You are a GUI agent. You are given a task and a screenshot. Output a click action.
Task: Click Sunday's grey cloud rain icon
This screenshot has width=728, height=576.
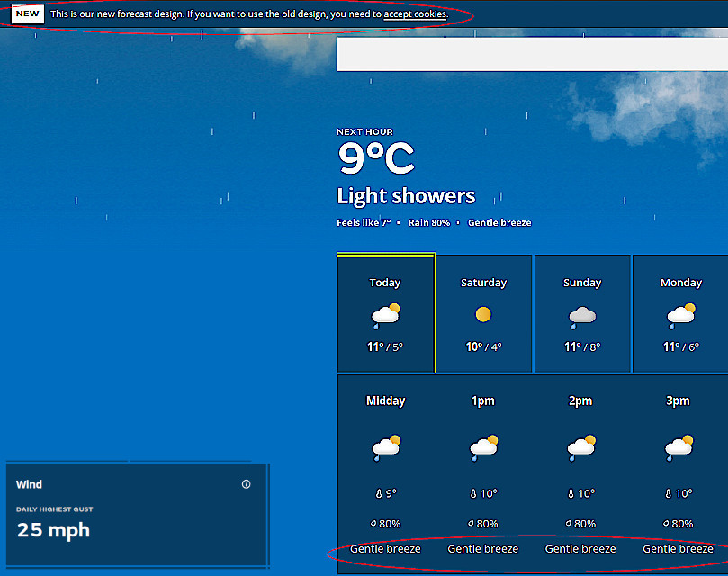point(582,318)
